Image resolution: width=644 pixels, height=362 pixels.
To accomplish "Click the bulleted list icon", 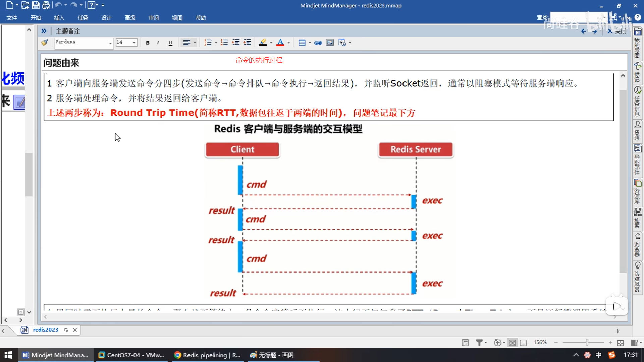I will point(224,43).
